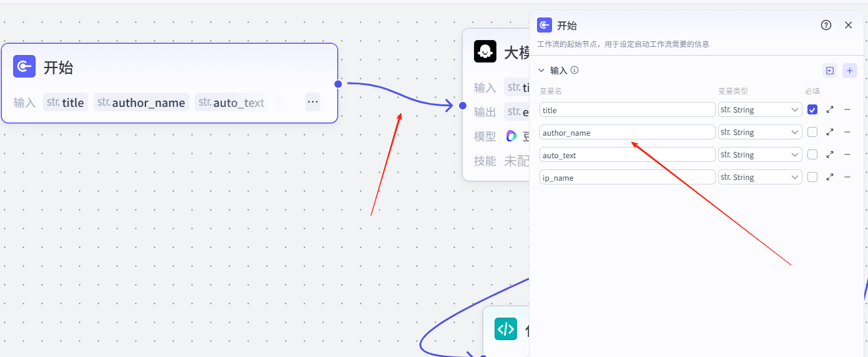Viewport: 868px width, 357px height.
Task: Remove the author_name variable with minus icon
Action: coord(847,132)
